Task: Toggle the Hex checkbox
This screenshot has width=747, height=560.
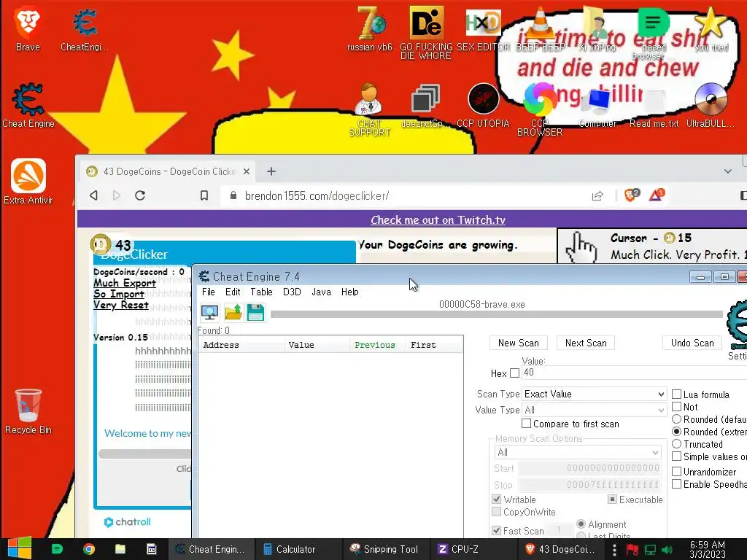Action: tap(514, 373)
